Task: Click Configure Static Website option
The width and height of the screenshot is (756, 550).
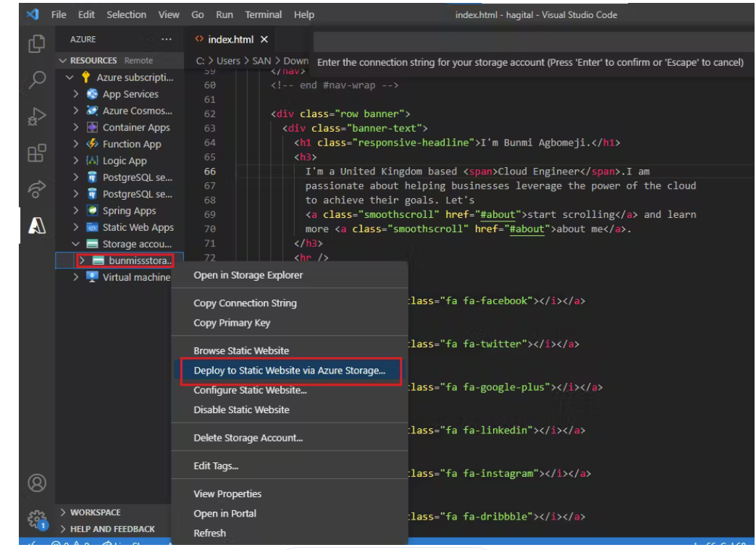Action: point(250,390)
